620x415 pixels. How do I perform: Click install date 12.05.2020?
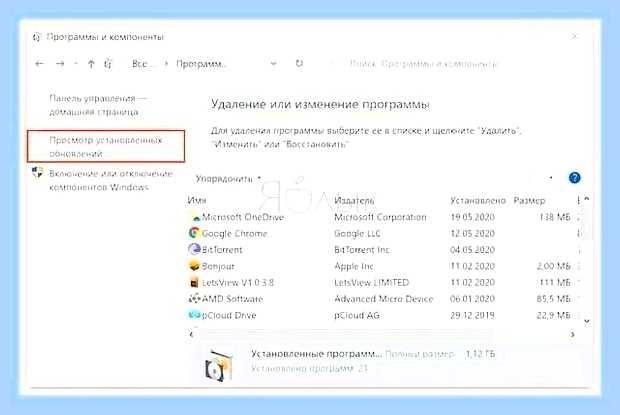click(473, 234)
